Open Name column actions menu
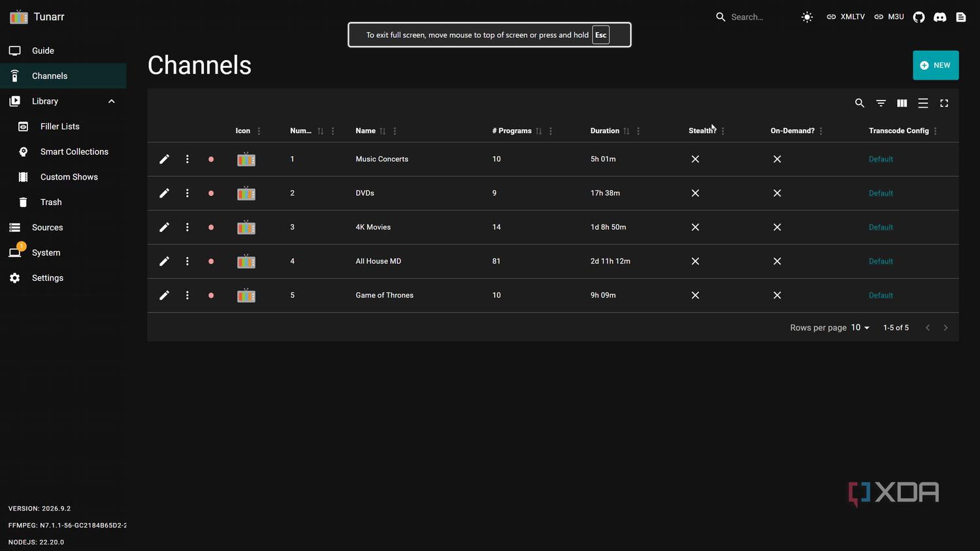Image resolution: width=980 pixels, height=551 pixels. pos(395,131)
